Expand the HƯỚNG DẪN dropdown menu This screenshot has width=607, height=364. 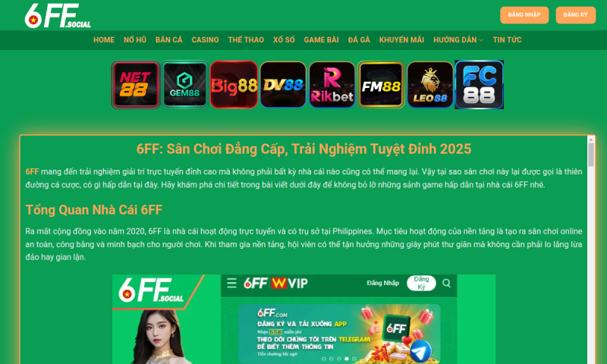coord(458,40)
